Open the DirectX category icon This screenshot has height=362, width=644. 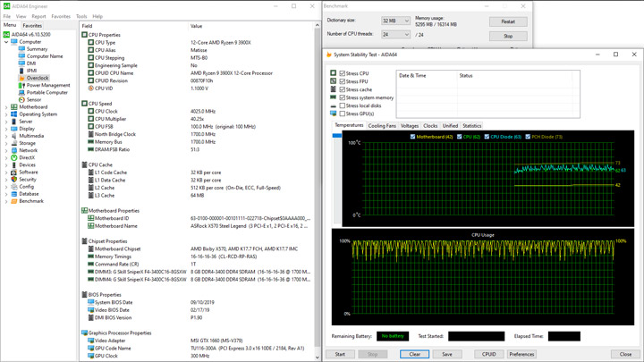(14, 157)
